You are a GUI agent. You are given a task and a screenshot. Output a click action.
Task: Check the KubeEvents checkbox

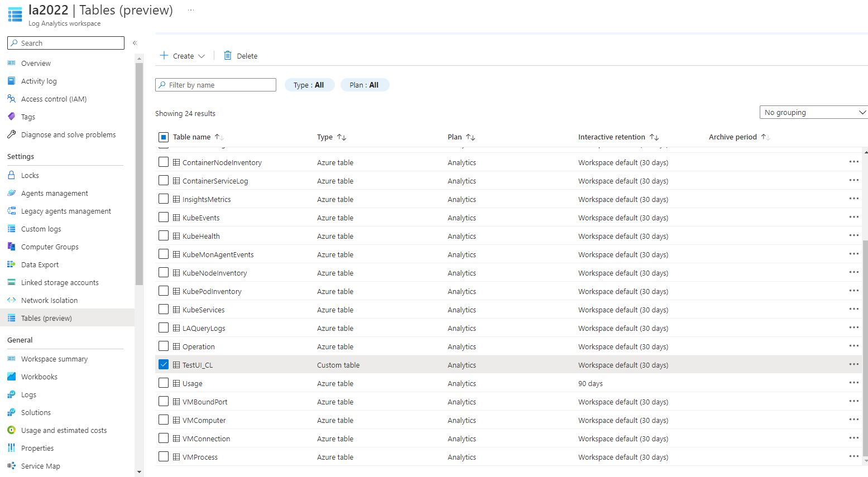(164, 217)
